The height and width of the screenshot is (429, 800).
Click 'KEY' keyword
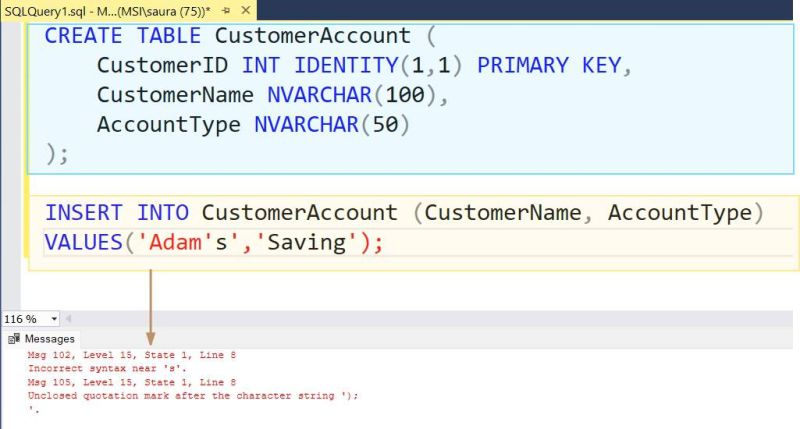click(x=602, y=65)
